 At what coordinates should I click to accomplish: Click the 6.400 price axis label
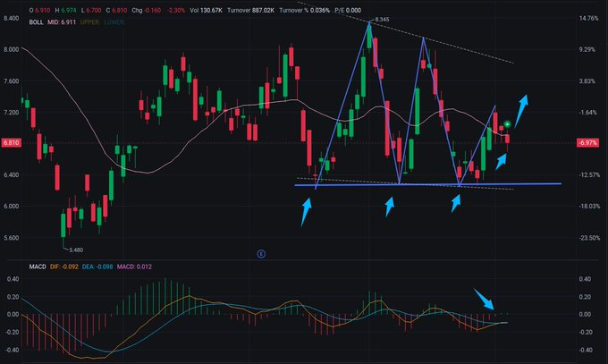click(x=11, y=174)
